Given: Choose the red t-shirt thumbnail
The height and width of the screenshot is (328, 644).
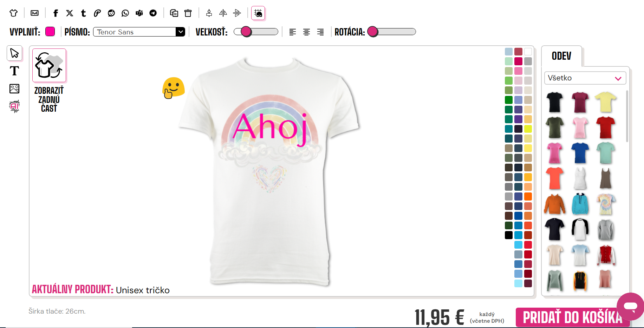Looking at the screenshot, I should click(x=605, y=127).
